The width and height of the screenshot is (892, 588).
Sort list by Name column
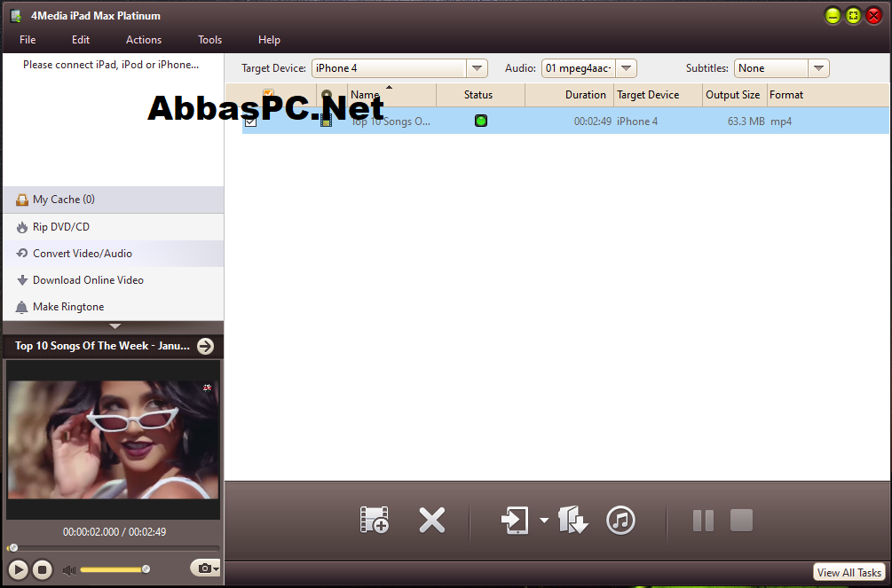coord(392,95)
